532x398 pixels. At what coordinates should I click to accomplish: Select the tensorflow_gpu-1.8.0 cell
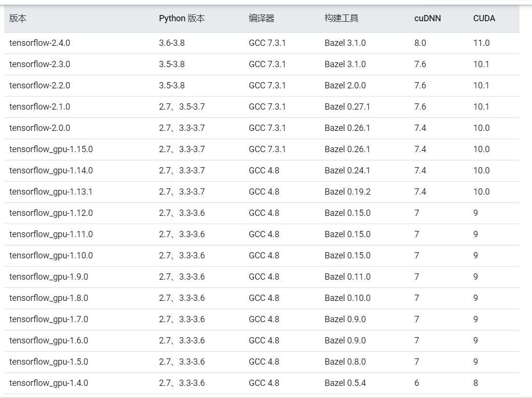click(x=49, y=298)
